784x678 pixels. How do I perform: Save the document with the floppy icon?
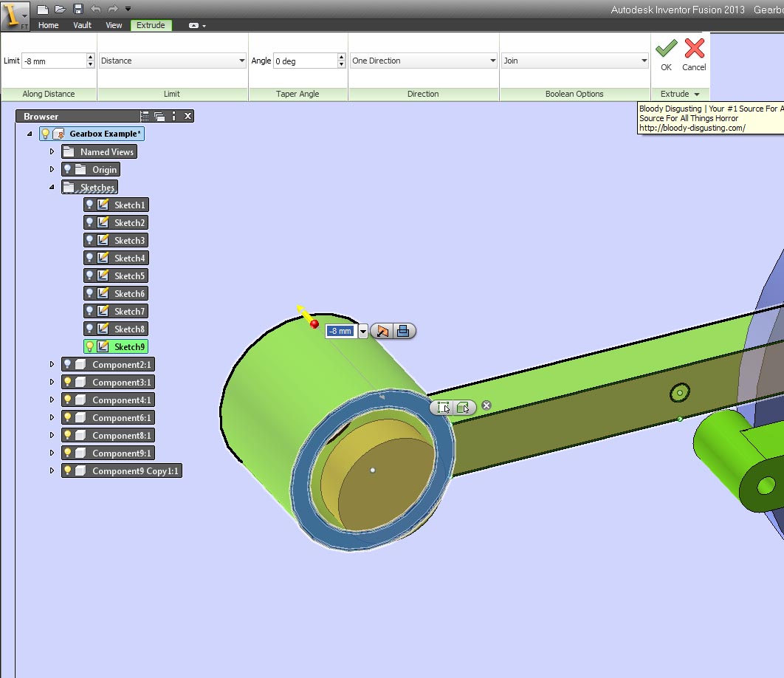78,9
